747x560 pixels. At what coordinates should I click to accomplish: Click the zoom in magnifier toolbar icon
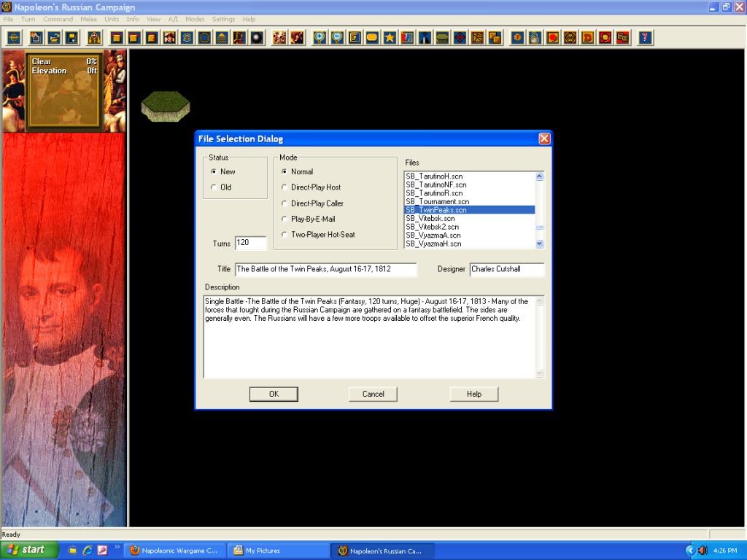coord(320,38)
